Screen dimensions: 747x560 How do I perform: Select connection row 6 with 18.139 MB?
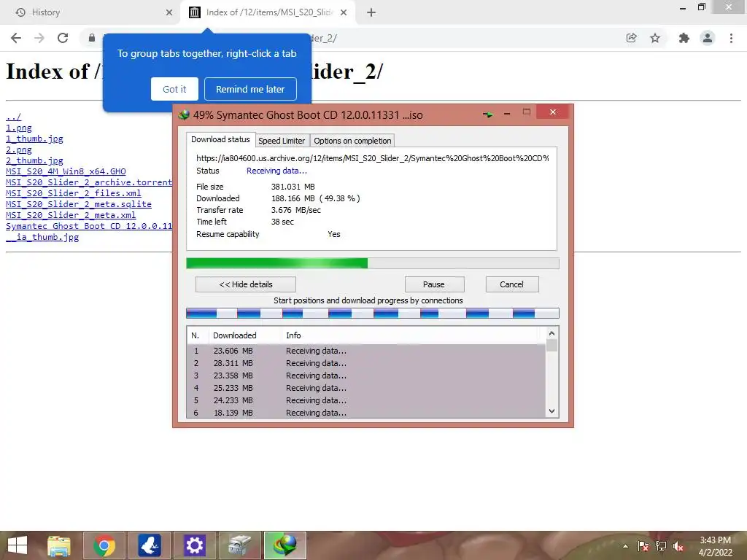tap(366, 413)
